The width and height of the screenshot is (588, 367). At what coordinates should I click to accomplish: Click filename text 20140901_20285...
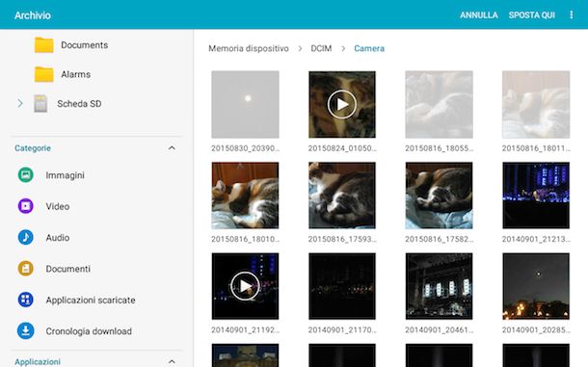click(536, 329)
